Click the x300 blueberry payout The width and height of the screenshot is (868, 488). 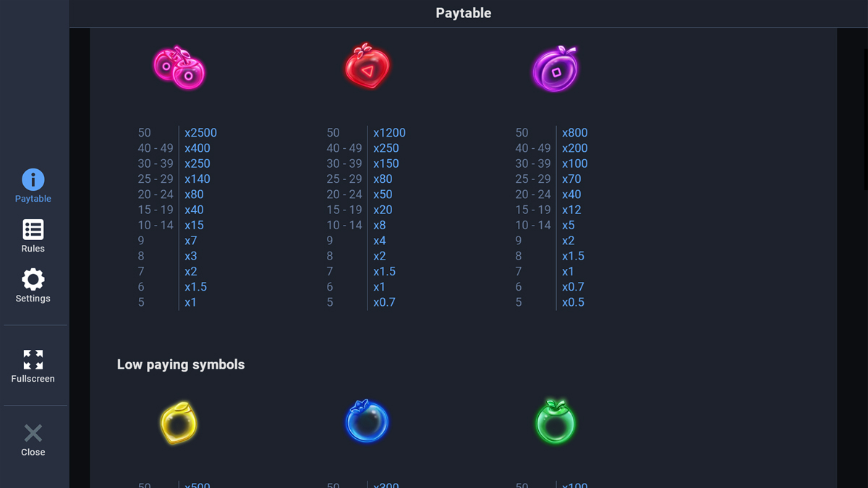[386, 485]
